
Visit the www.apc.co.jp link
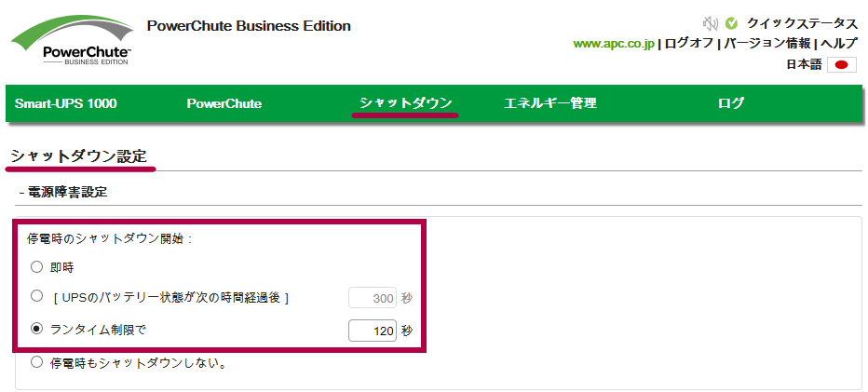(614, 44)
